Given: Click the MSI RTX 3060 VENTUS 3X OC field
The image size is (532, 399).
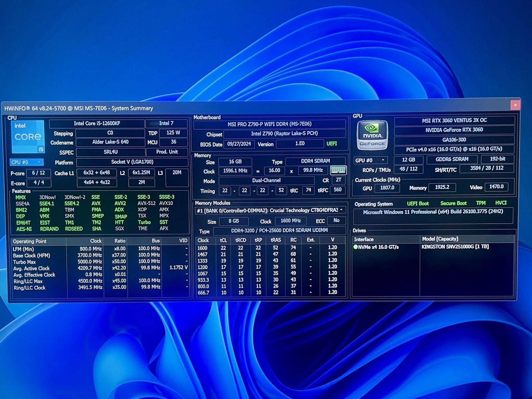Looking at the screenshot, I should click(x=454, y=120).
